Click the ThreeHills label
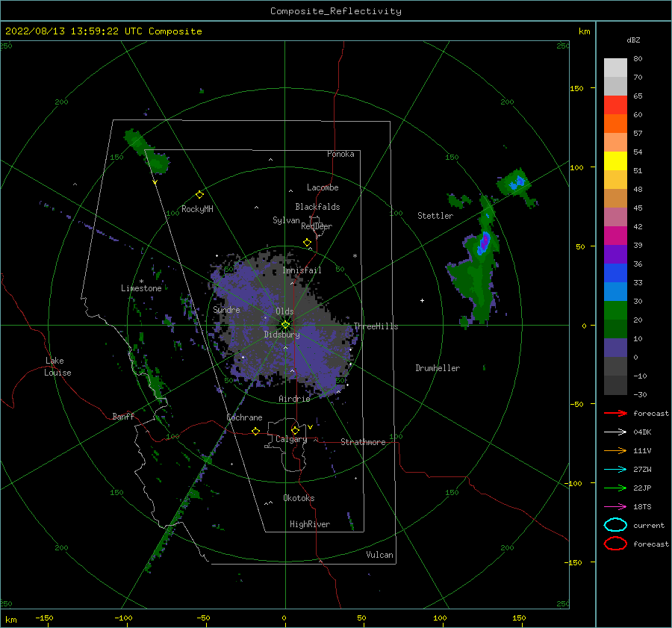672x628 pixels. (x=376, y=326)
